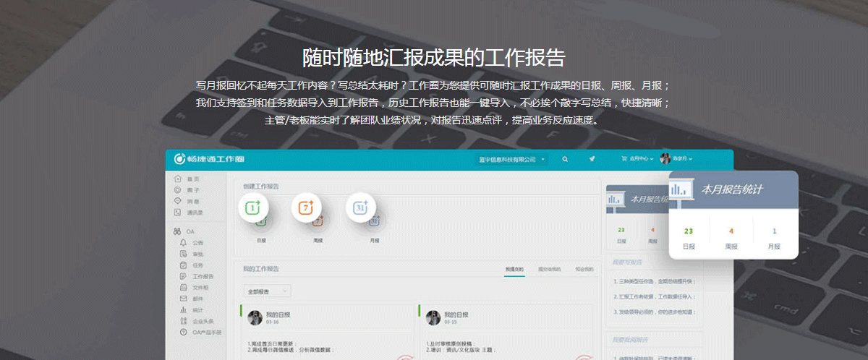Viewport: 868px width, 360px height.
Task: Go to 消息 messages in sidebar
Action: 192,201
